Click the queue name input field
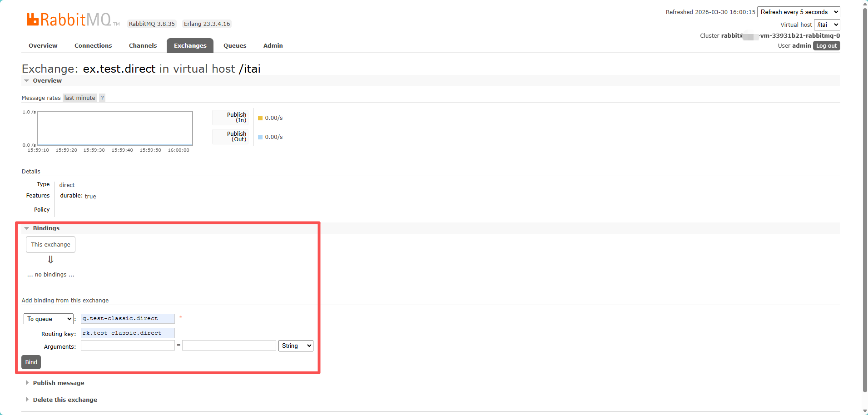This screenshot has height=415, width=868. pos(128,319)
